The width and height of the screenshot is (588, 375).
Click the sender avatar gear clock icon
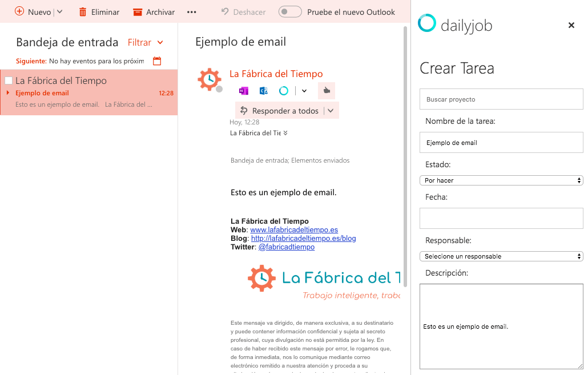(210, 79)
